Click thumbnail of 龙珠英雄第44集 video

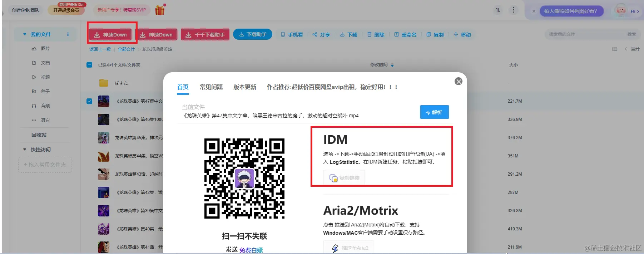pos(104,156)
